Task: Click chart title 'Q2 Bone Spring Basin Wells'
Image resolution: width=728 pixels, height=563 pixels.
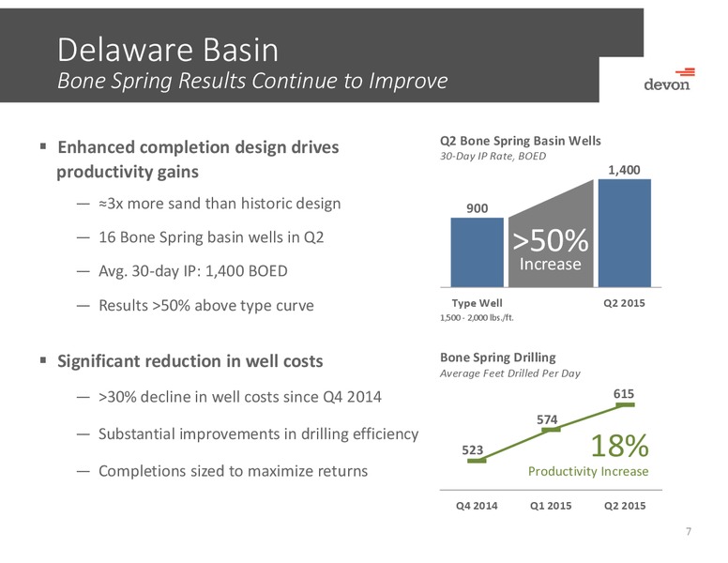Action: (x=521, y=141)
